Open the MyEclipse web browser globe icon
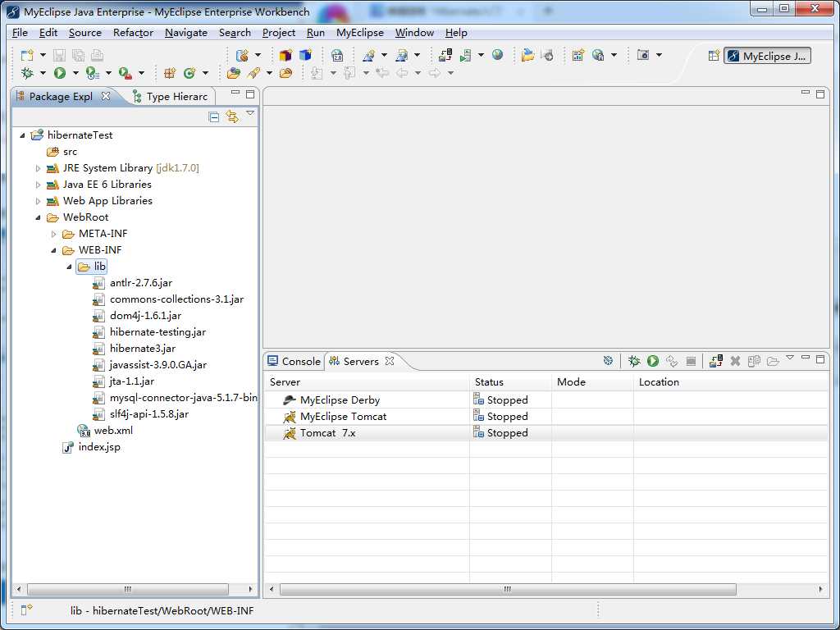 pyautogui.click(x=498, y=55)
